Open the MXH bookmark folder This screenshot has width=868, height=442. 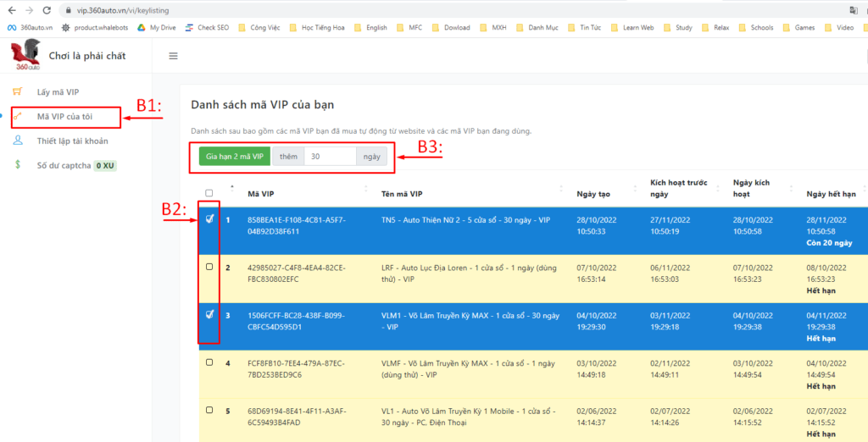coord(492,27)
